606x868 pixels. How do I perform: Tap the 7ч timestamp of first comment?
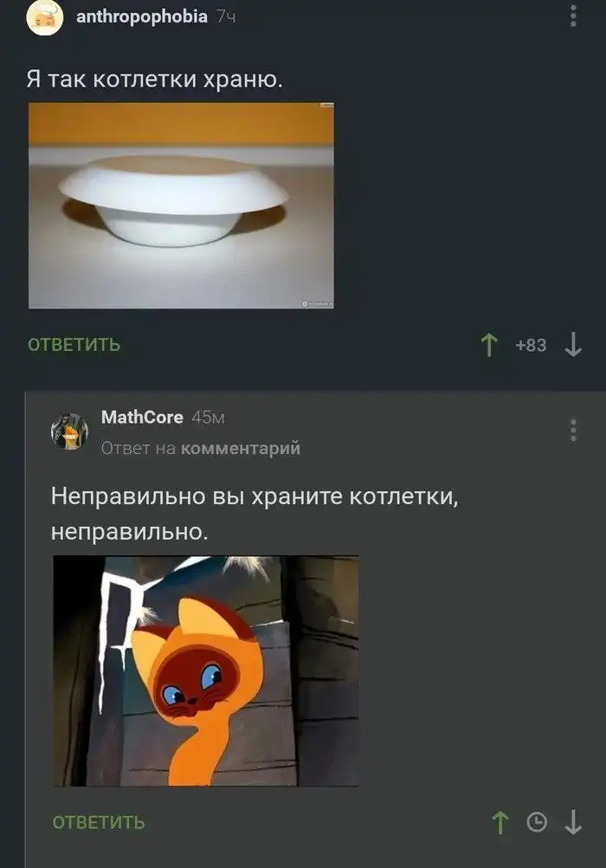coord(226,17)
